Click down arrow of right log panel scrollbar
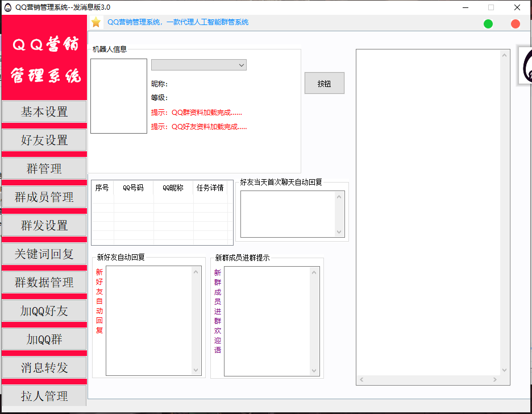532x414 pixels. point(505,370)
